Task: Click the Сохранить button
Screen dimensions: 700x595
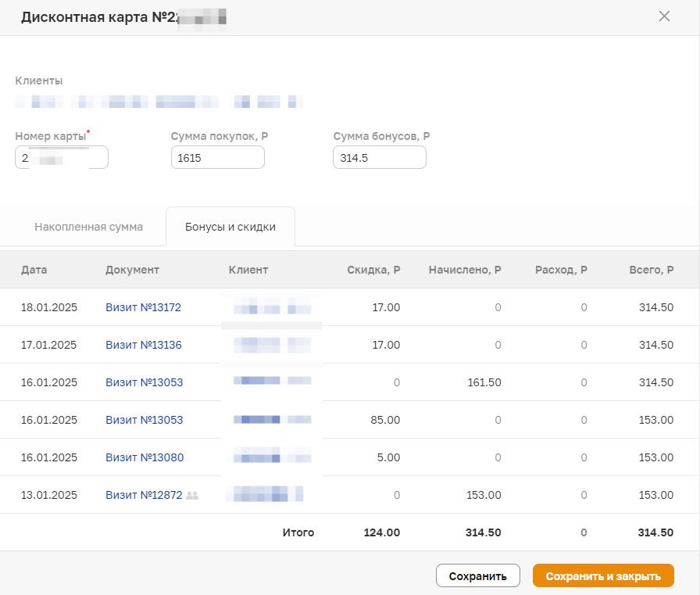Action: (x=477, y=575)
